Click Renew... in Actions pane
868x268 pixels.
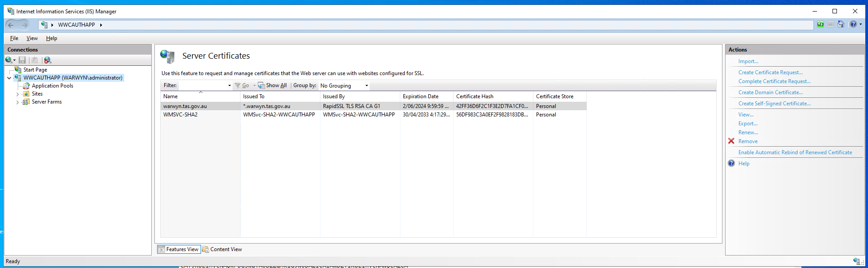(748, 132)
